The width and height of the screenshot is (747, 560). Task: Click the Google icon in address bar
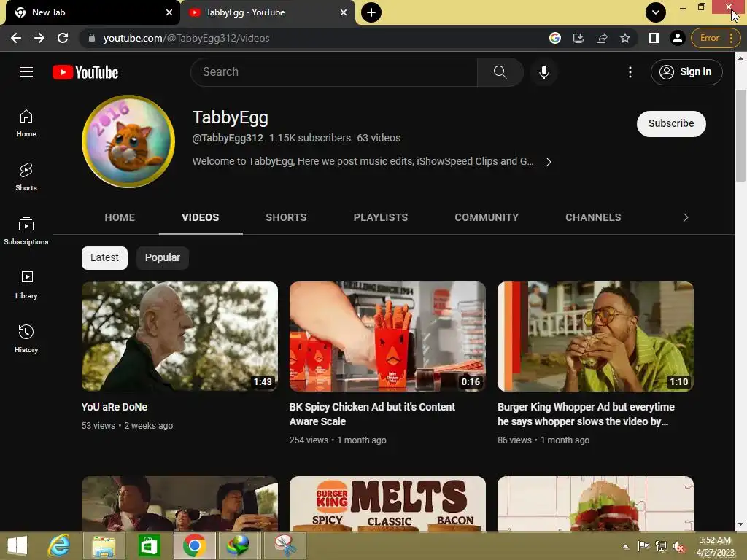[x=554, y=38]
